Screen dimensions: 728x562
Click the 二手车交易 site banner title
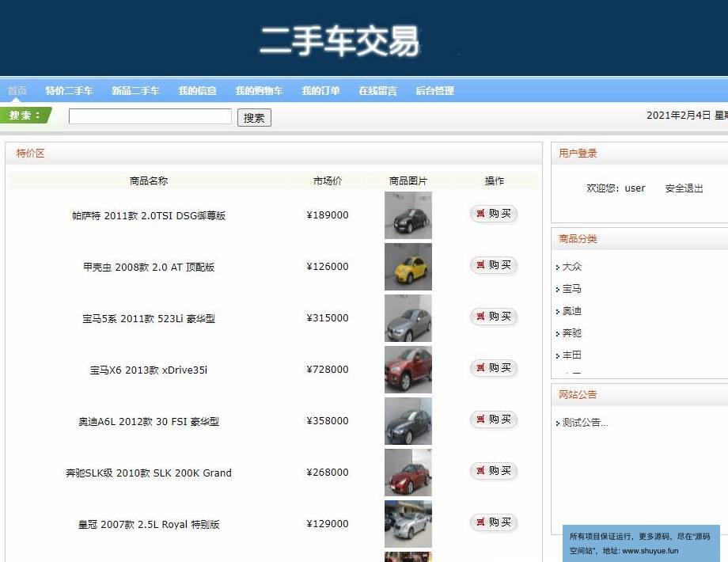(339, 41)
